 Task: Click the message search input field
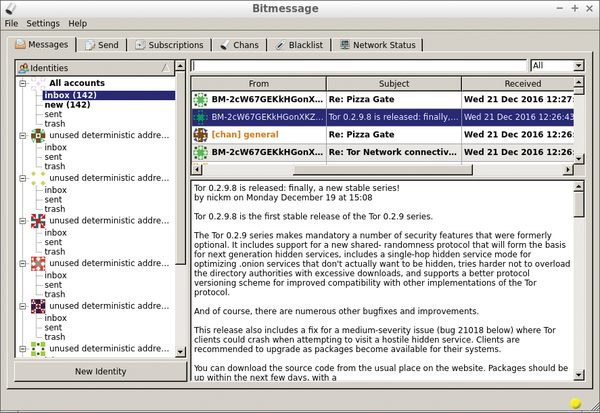pyautogui.click(x=359, y=66)
